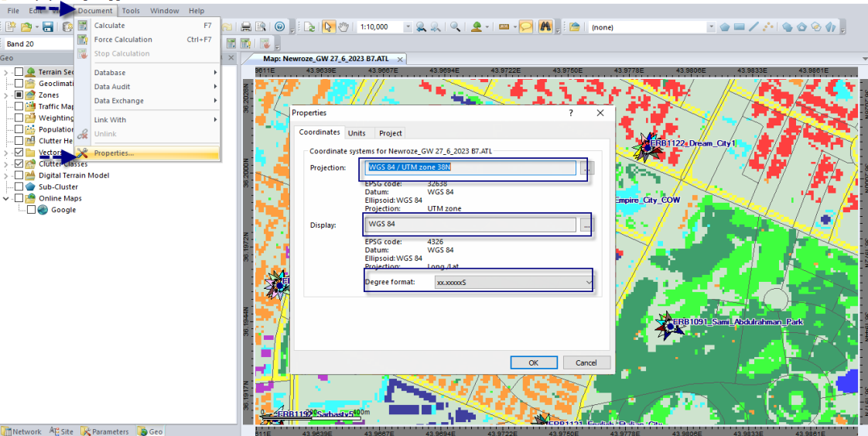Click the Save disk icon
The width and height of the screenshot is (868, 436).
48,27
